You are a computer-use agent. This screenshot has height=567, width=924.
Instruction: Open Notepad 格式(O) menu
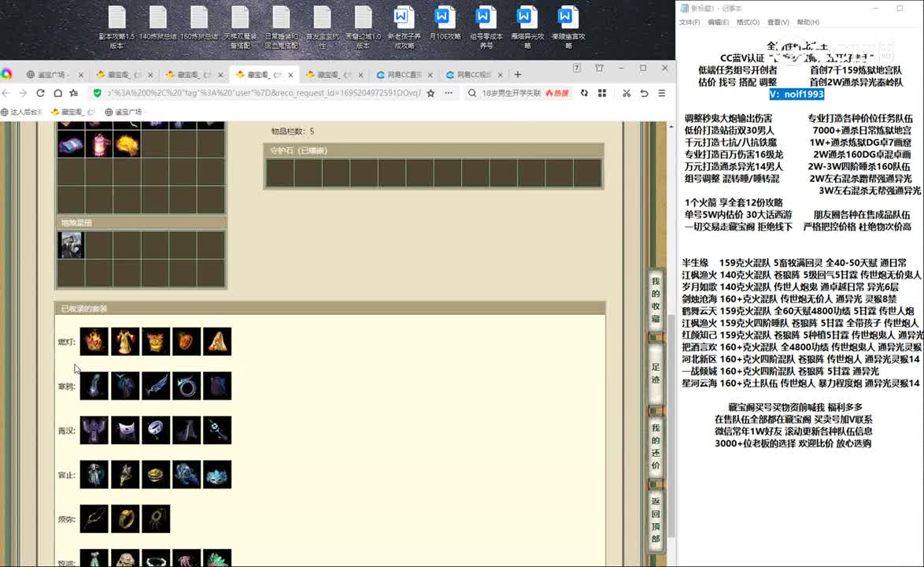pyautogui.click(x=748, y=22)
